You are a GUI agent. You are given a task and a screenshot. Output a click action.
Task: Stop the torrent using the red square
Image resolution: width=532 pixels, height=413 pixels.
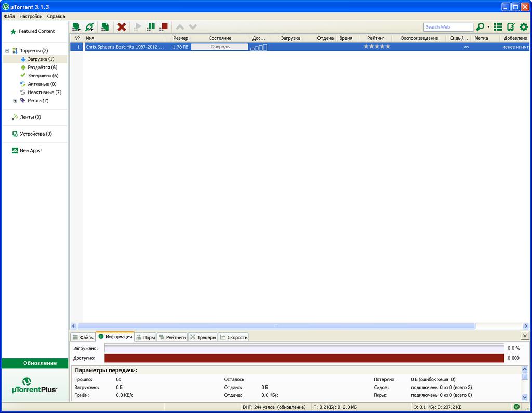coord(164,27)
